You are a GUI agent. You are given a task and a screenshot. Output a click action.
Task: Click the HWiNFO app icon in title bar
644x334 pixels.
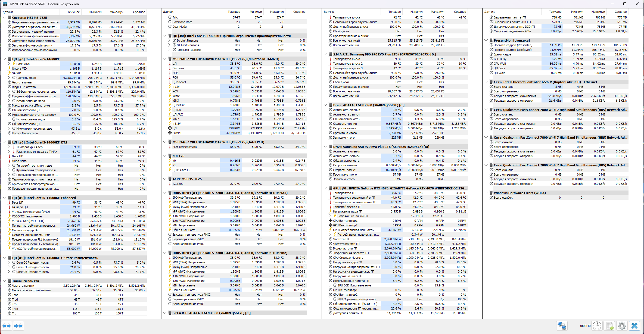(x=5, y=4)
